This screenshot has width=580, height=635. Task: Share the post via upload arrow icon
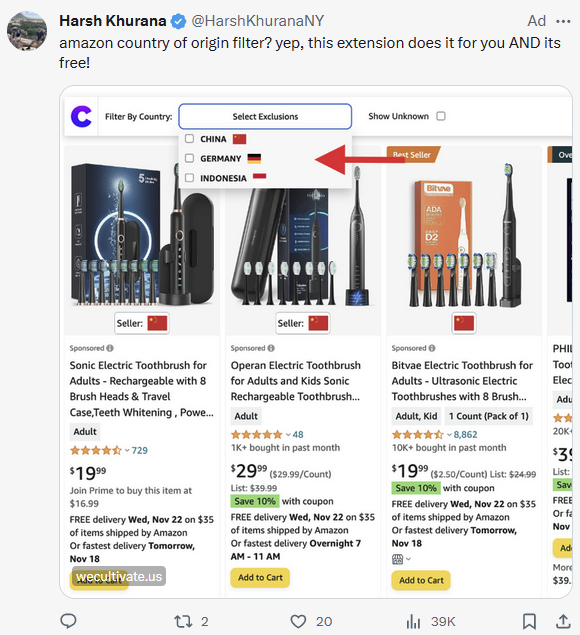[x=563, y=621]
